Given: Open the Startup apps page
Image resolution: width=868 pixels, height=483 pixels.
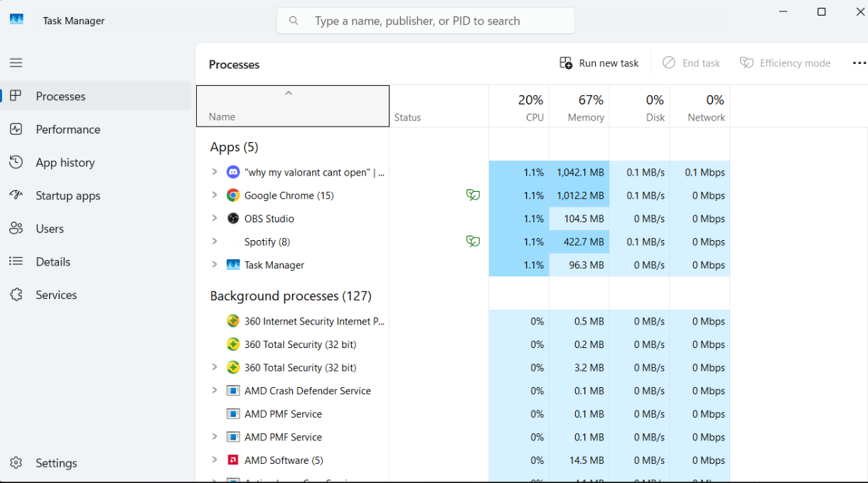Looking at the screenshot, I should (x=68, y=195).
